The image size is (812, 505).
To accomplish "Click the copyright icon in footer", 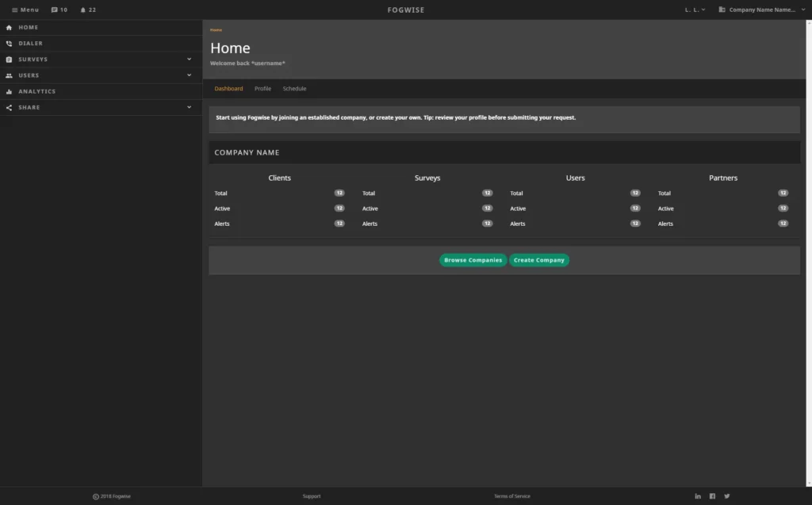I will [x=96, y=497].
